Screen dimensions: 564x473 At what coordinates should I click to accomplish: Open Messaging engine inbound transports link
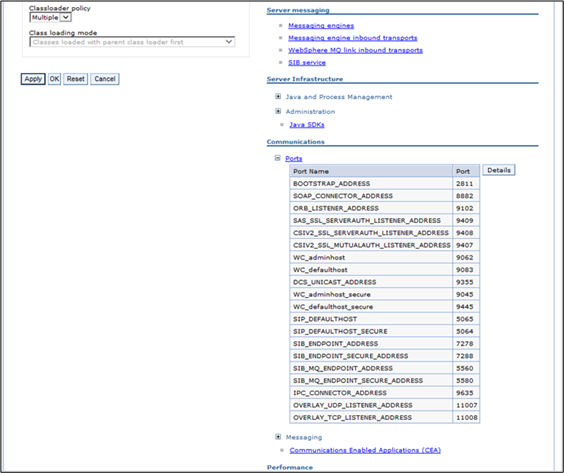(x=352, y=38)
